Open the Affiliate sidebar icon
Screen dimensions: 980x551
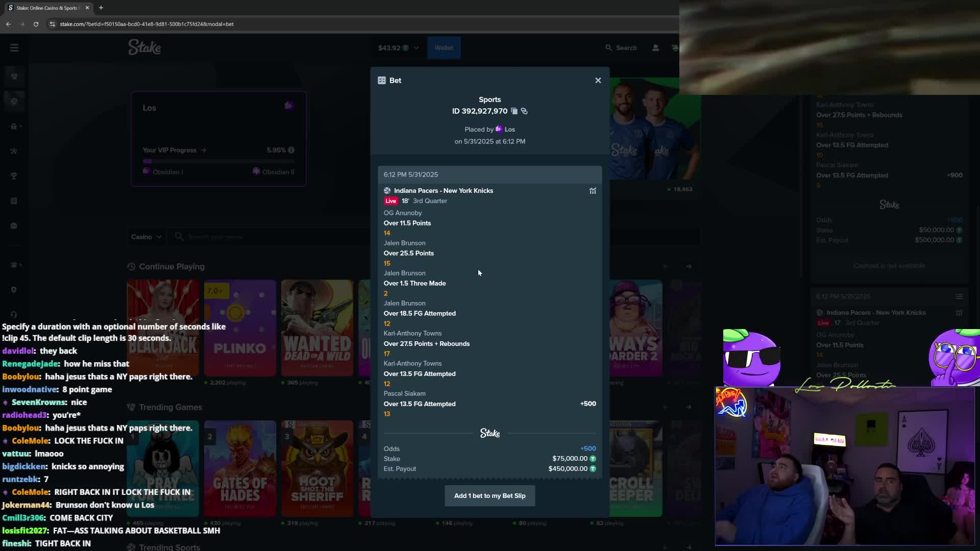coord(14,151)
